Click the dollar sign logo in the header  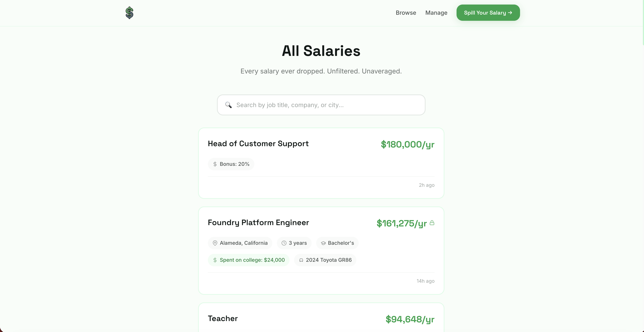129,12
